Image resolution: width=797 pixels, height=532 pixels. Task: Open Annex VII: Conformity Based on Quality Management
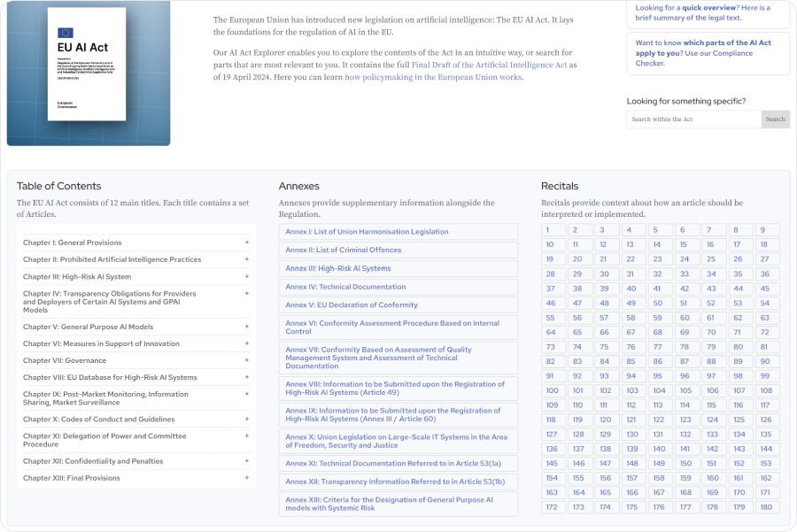(x=398, y=358)
